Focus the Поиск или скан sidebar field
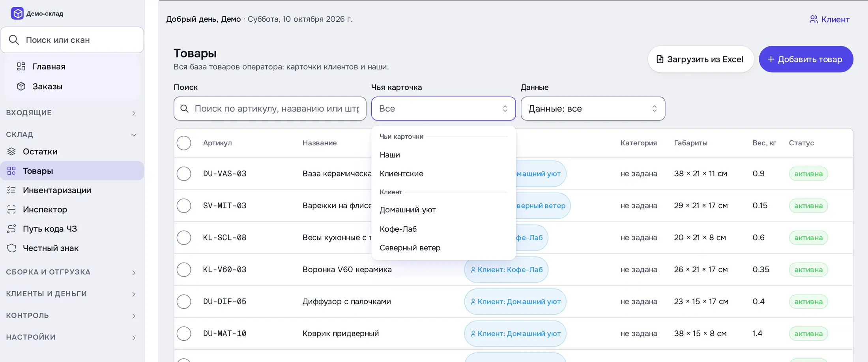Screen dimensions: 868x362 (x=72, y=40)
